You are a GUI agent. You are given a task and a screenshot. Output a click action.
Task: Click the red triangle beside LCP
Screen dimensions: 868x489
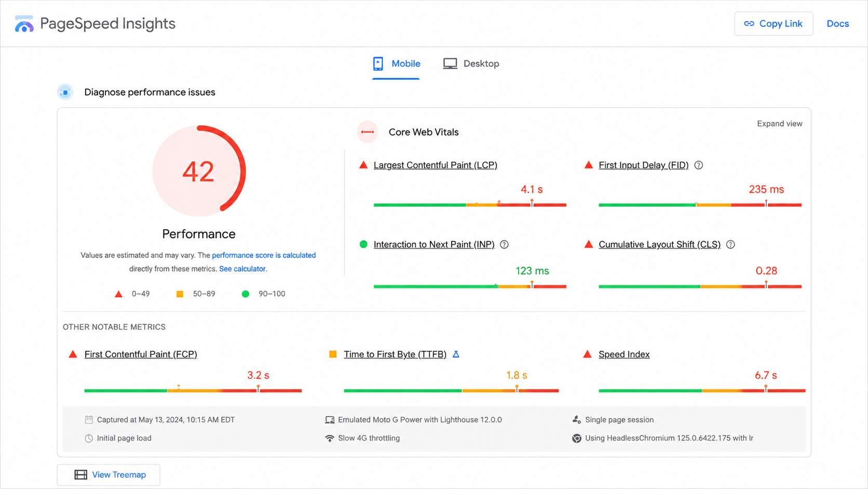pyautogui.click(x=363, y=165)
